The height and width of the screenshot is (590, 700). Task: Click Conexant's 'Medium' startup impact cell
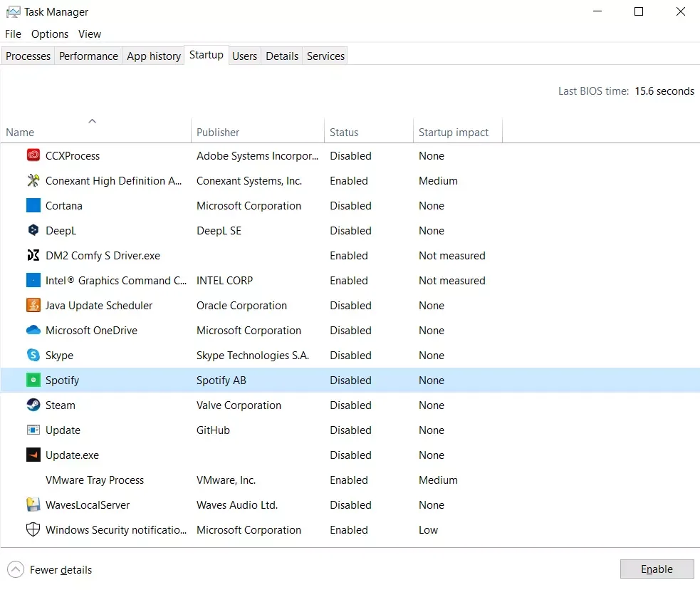[x=438, y=181]
